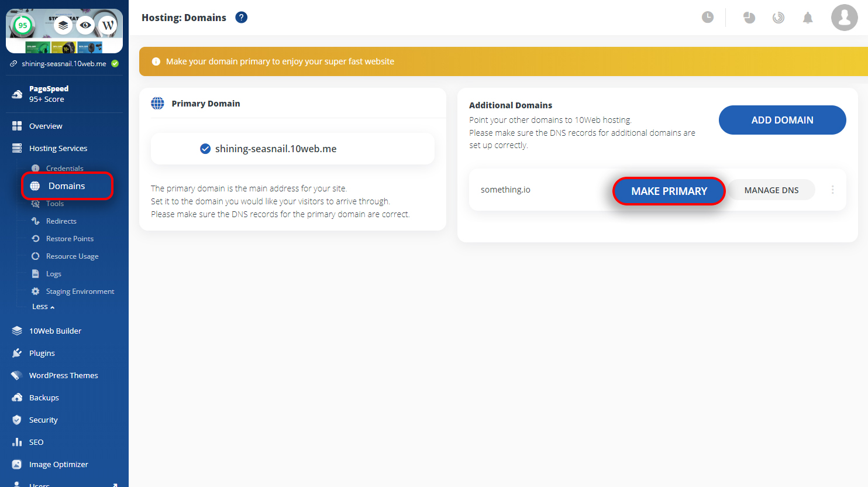This screenshot has width=868, height=487.
Task: Open Domains in the sidebar
Action: [67, 186]
